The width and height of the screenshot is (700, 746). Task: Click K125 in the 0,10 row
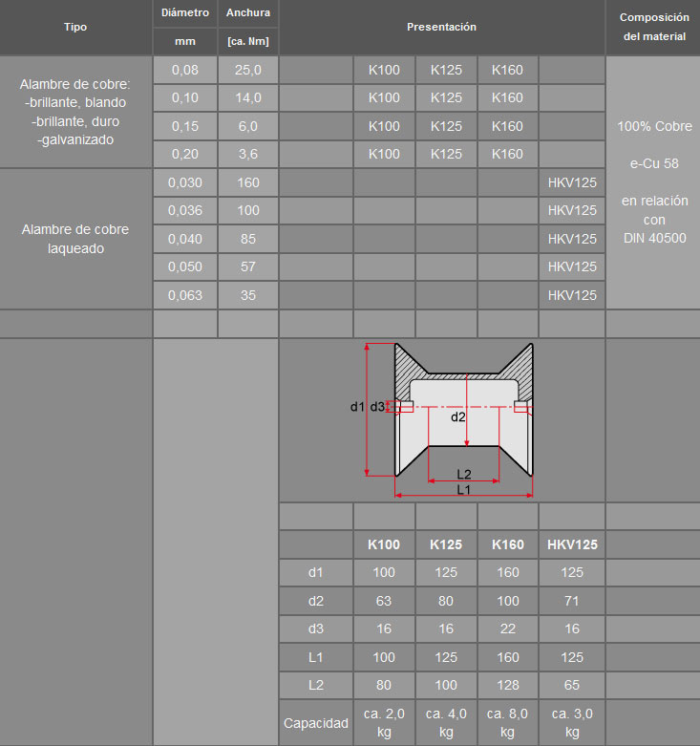(x=446, y=98)
